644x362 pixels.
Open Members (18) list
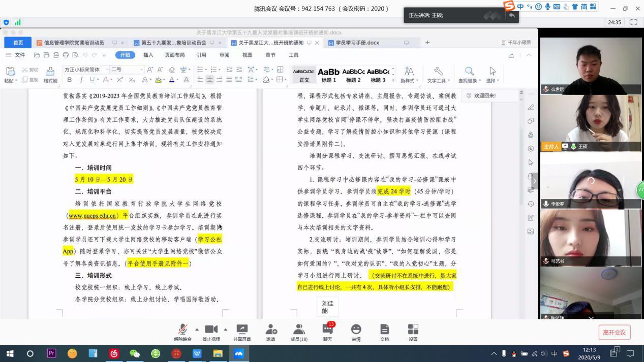pyautogui.click(x=299, y=331)
